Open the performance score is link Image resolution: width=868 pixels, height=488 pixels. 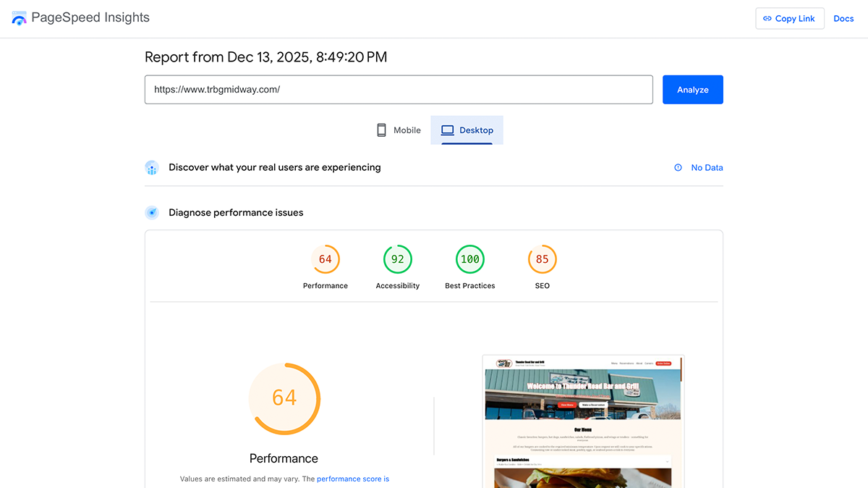point(353,479)
